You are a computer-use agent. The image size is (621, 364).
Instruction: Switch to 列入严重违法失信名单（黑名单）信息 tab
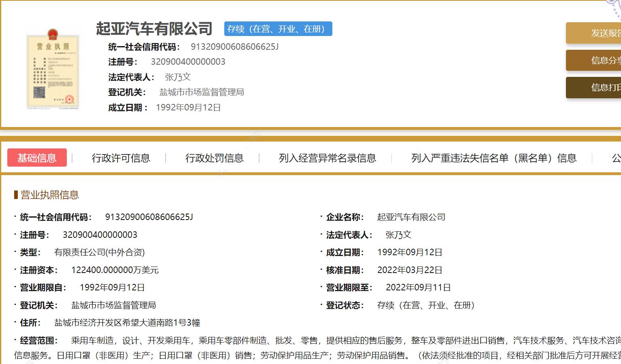click(x=494, y=158)
